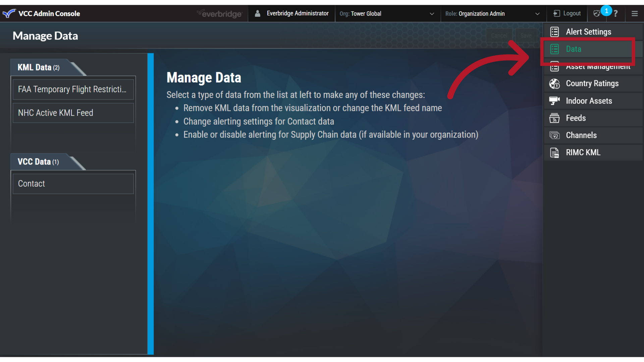This screenshot has width=644, height=362.
Task: Open the Alert Settings sidebar icon
Action: [554, 32]
